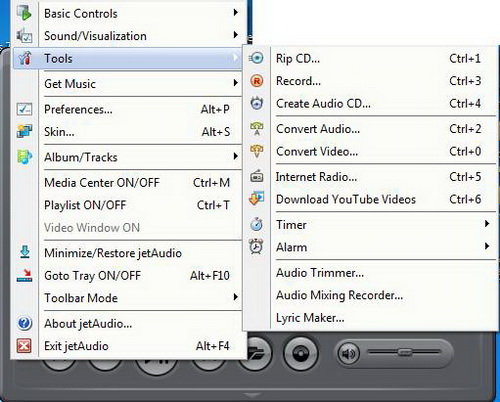Click the Toolbar Mode menu label
The height and width of the screenshot is (402, 500).
click(x=81, y=298)
